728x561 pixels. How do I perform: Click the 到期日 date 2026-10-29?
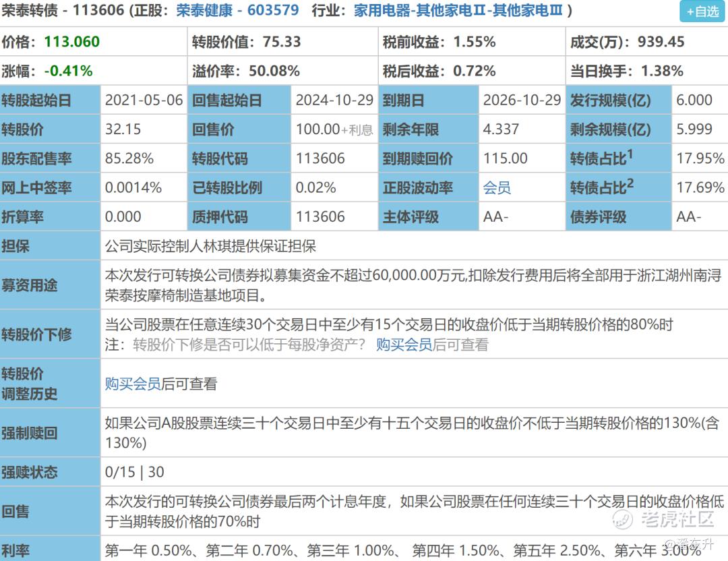(522, 100)
